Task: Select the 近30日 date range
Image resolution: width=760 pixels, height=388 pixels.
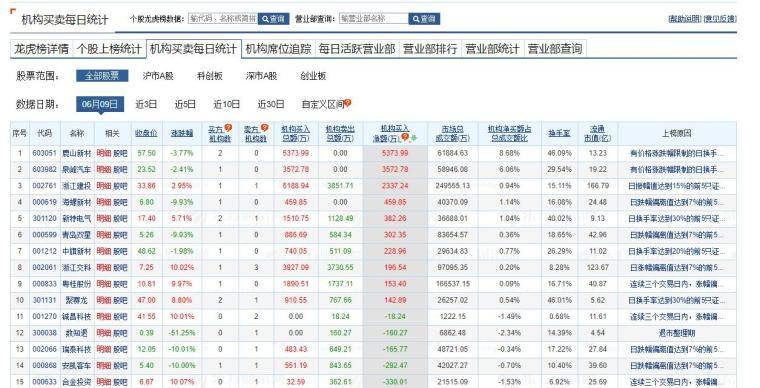Action: (x=270, y=104)
